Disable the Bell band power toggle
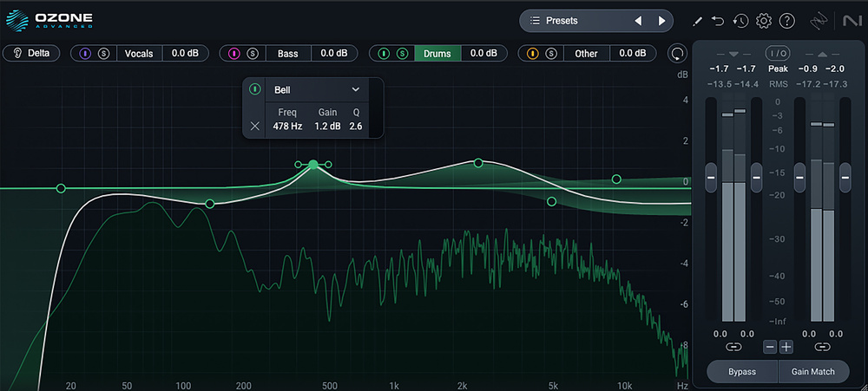Viewport: 868px width, 391px height. [x=255, y=89]
